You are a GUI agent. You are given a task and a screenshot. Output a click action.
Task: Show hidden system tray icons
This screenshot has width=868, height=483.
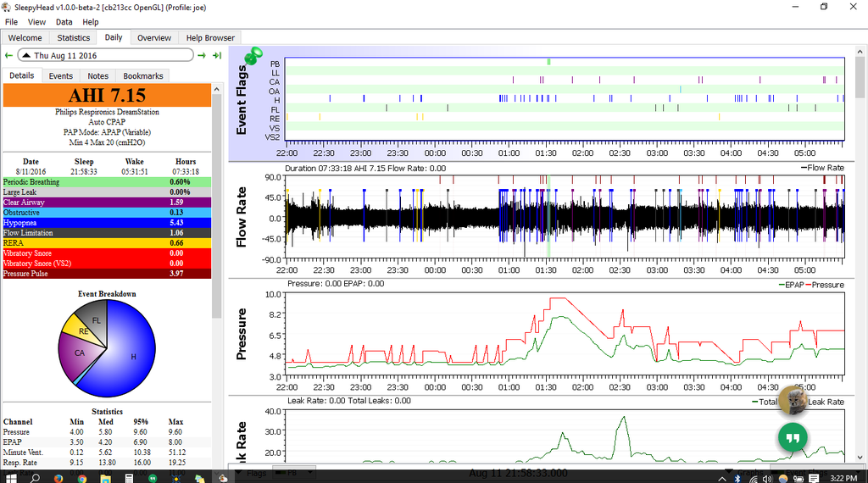723,478
